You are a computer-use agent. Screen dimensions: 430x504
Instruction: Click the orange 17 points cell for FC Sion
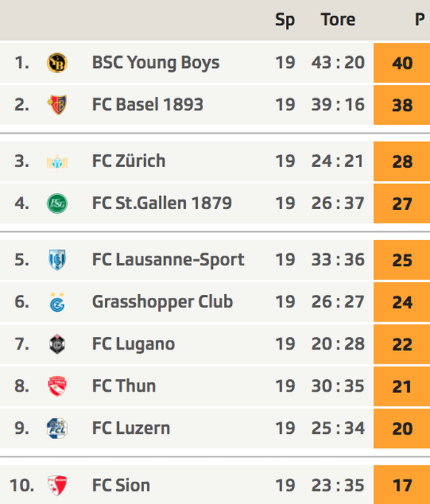click(402, 485)
